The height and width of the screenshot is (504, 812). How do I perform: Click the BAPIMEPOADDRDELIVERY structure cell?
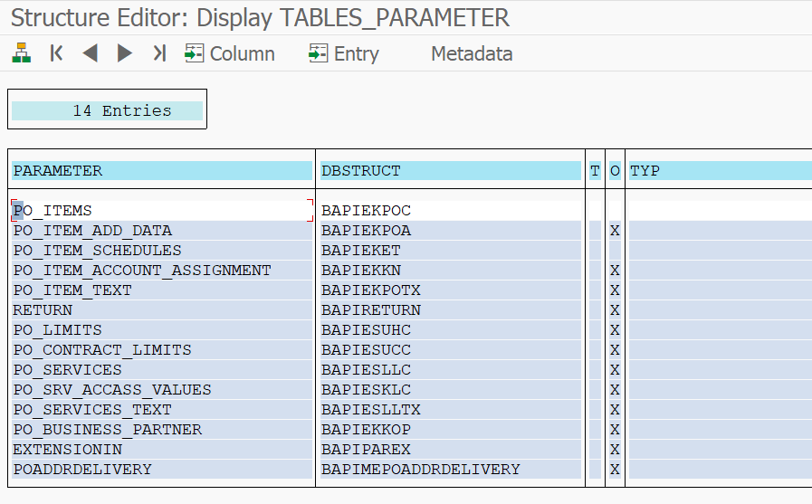click(451, 470)
